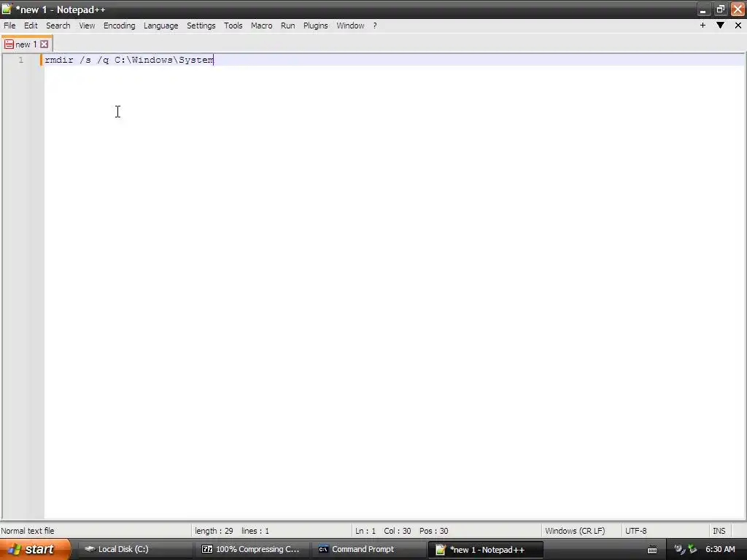Restore down the Notepad++ window
Viewport: 747px width, 560px height.
tap(720, 9)
